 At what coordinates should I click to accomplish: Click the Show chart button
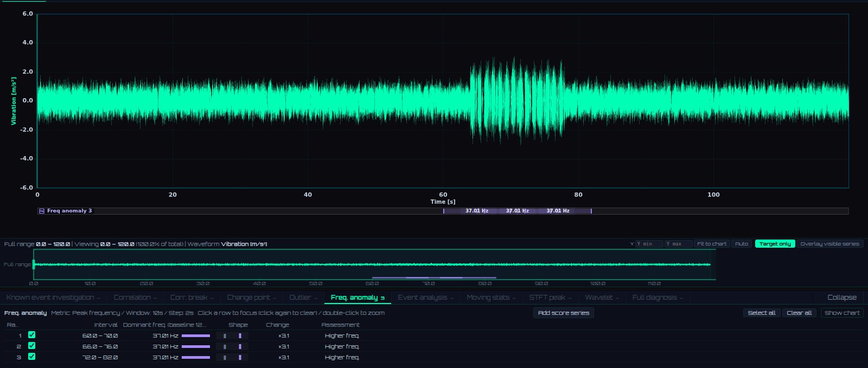842,313
